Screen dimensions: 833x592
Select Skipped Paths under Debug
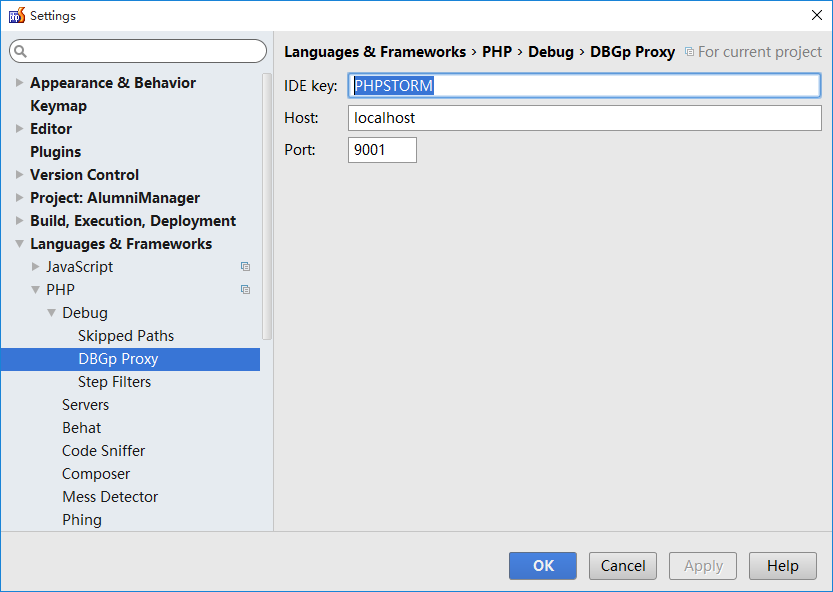(x=126, y=336)
